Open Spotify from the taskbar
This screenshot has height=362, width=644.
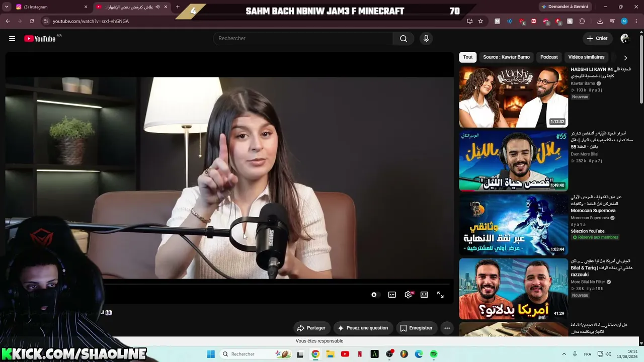point(434,354)
